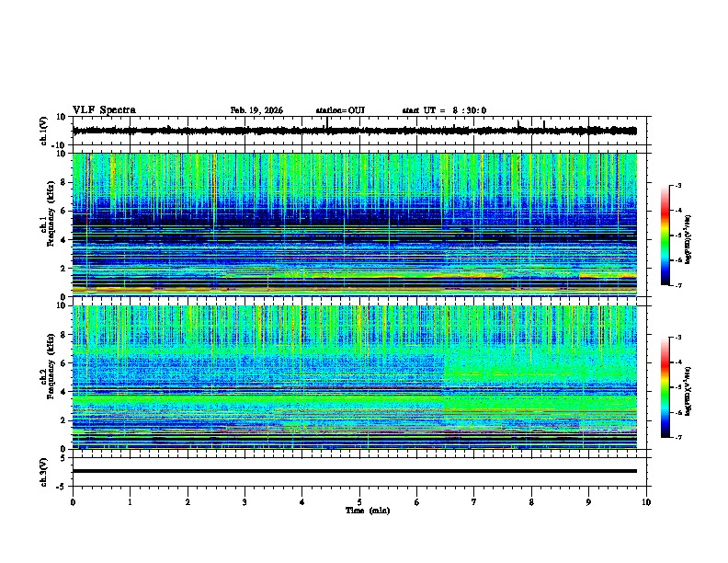728x563 pixels.
Task: Click the "-3" label atop ch.1 colorbar
Action: (677, 186)
